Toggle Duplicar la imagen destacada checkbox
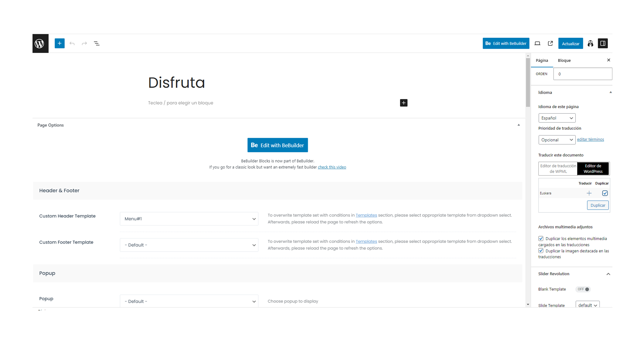The width and height of the screenshot is (640, 364). 541,251
